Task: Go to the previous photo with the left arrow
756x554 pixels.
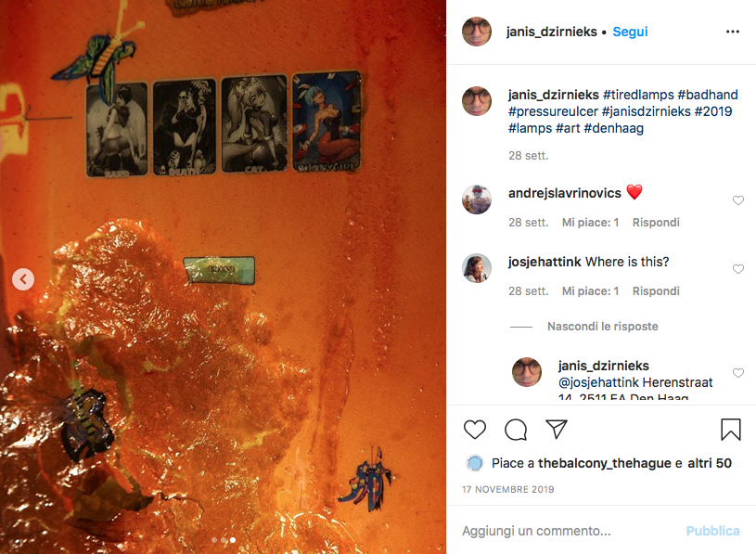Action: pyautogui.click(x=23, y=279)
